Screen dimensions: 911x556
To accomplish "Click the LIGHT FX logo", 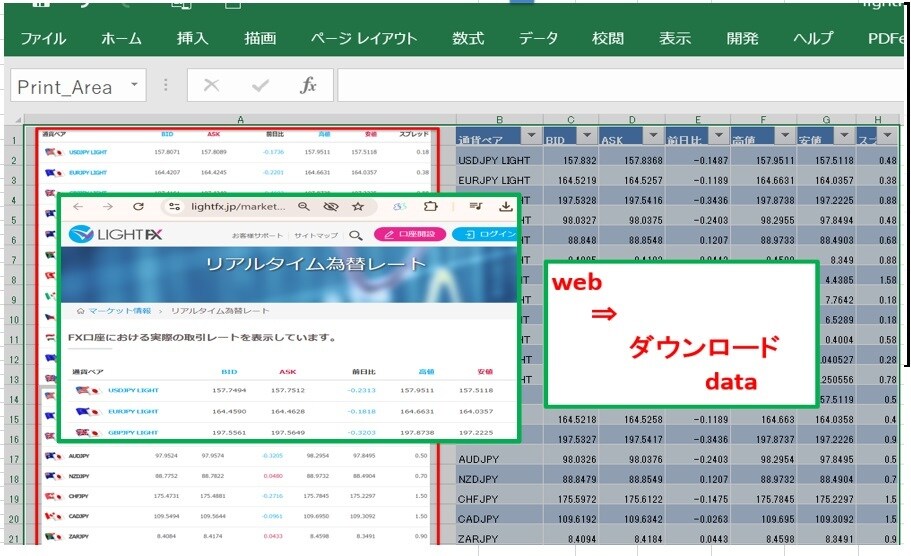I will [116, 234].
